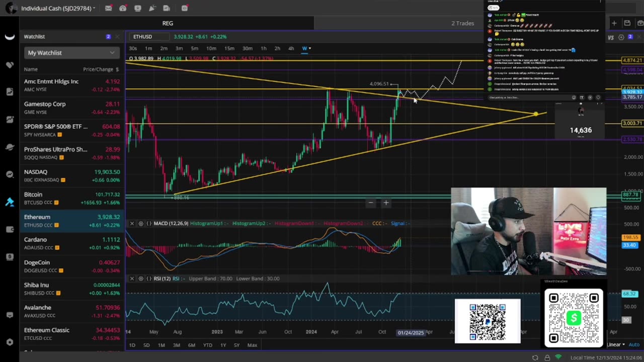Set chart range to YTD
Viewport: 644px width, 362px height.
tap(207, 345)
